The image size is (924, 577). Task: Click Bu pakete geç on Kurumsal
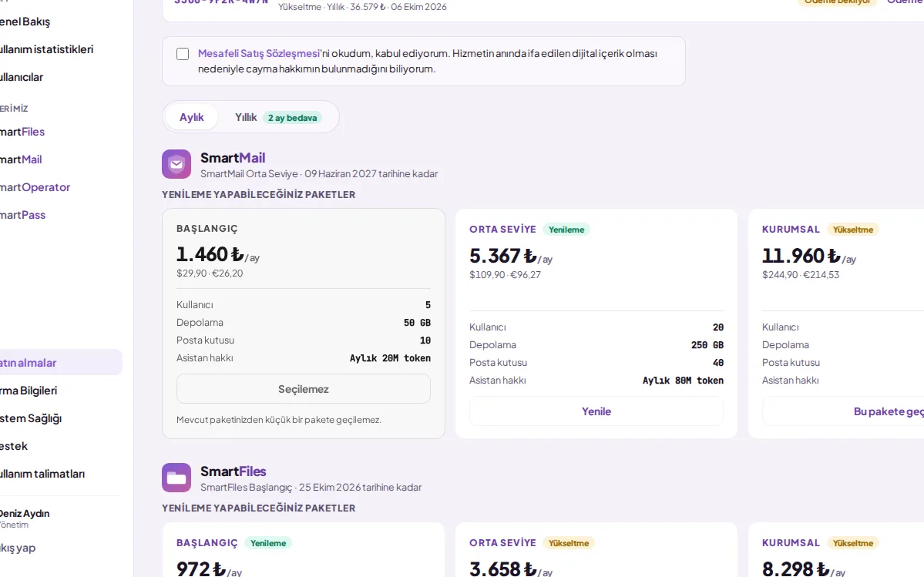coord(842,411)
